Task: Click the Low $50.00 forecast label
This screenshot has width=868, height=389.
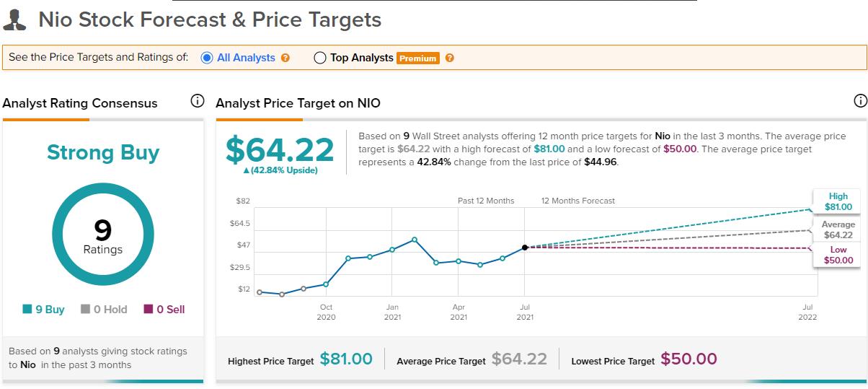Action: tap(838, 255)
